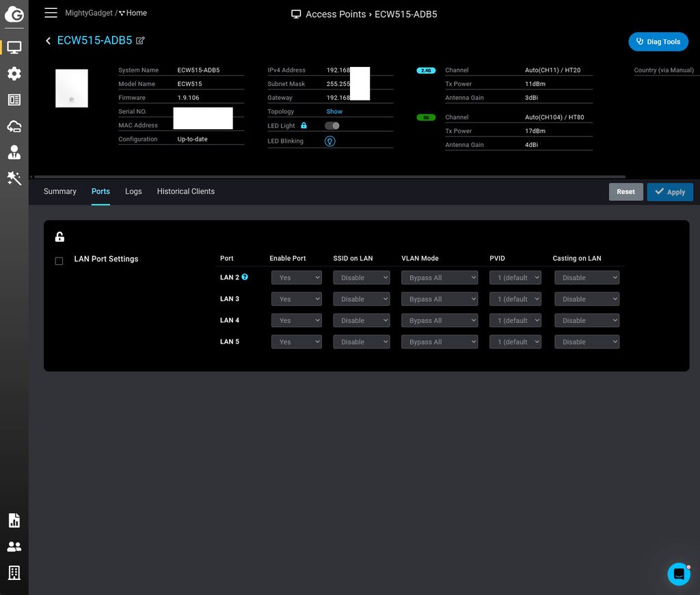Click the Access Points monitor icon in header
This screenshot has width=700, height=595.
pyautogui.click(x=296, y=14)
